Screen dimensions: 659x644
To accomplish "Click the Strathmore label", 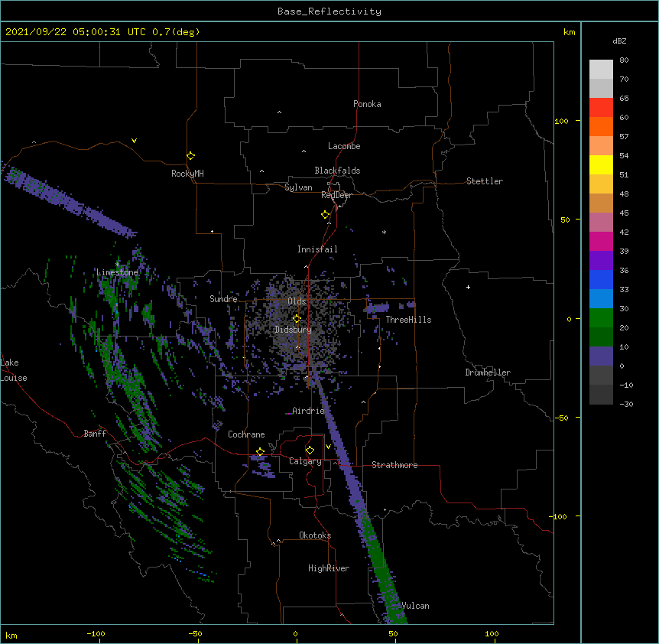I will [x=394, y=465].
